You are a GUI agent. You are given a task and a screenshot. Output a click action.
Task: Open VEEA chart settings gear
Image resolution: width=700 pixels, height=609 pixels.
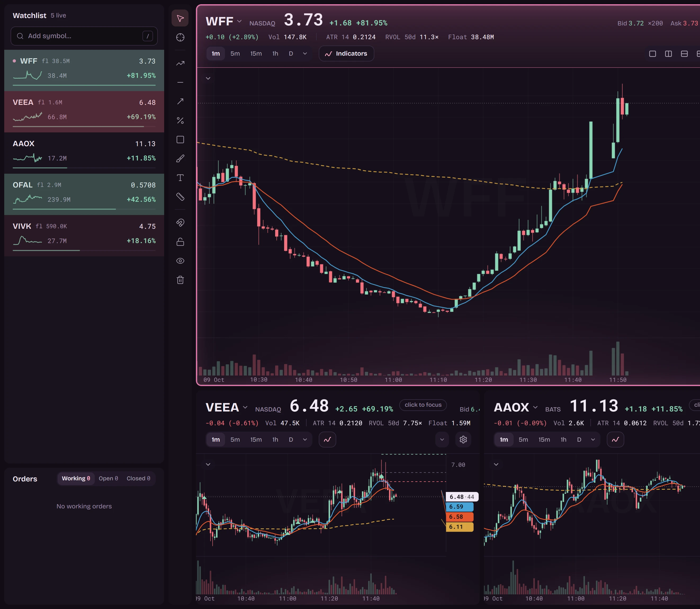click(x=463, y=440)
